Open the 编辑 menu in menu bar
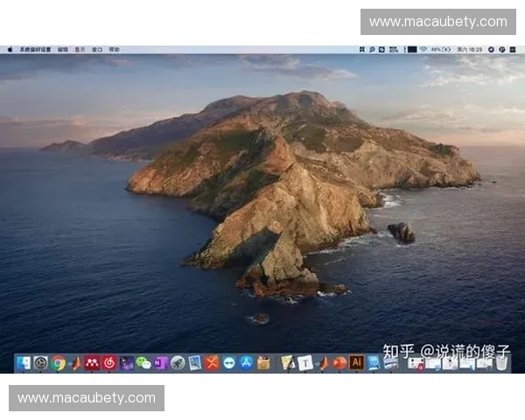Image resolution: width=525 pixels, height=420 pixels. [63, 49]
